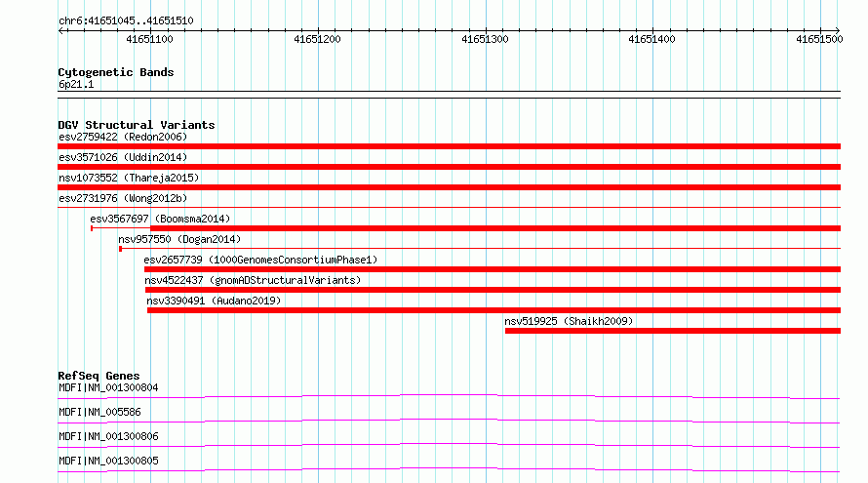Open the MDFI|NM_001300804 gene label

pyautogui.click(x=108, y=387)
